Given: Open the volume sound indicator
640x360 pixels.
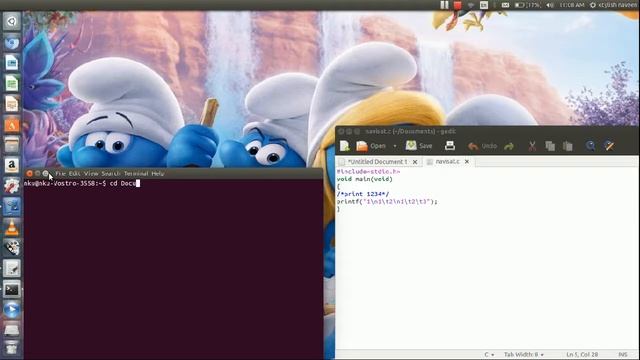Looking at the screenshot, I should (x=550, y=5).
